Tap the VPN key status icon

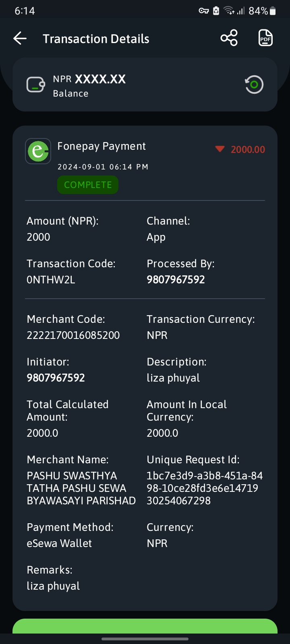click(204, 11)
